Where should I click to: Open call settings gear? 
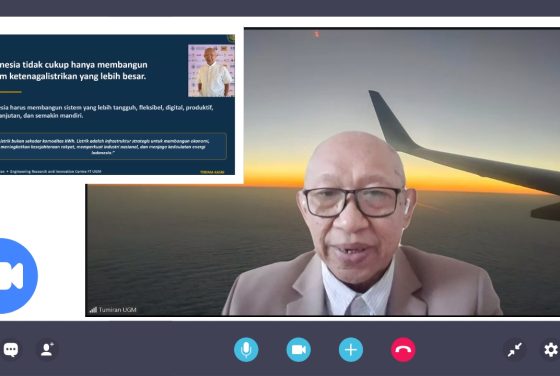[551, 350]
